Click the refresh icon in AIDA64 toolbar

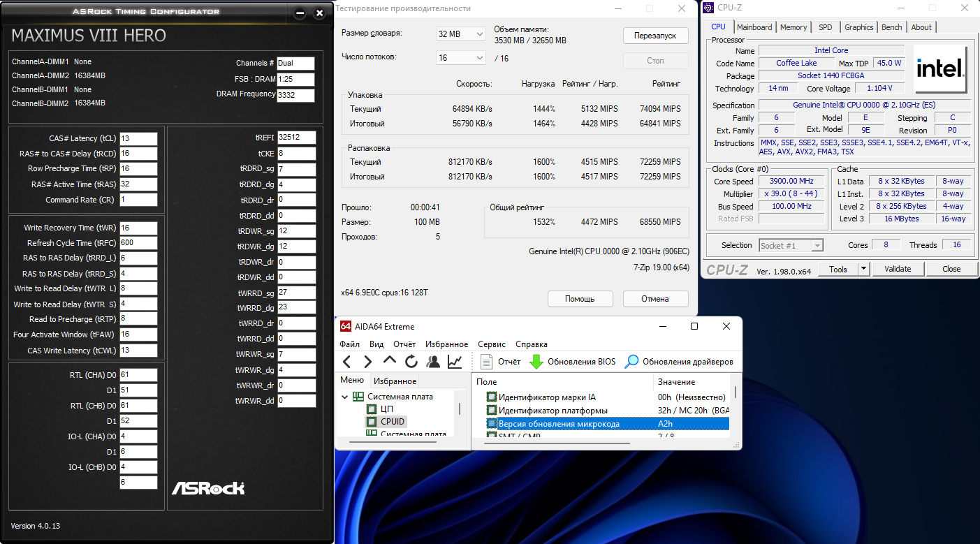tap(411, 362)
